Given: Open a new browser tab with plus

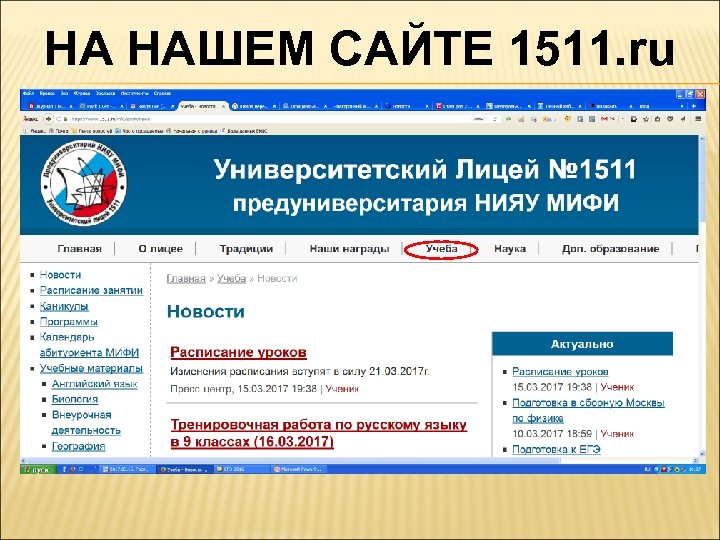Looking at the screenshot, I should click(x=694, y=106).
